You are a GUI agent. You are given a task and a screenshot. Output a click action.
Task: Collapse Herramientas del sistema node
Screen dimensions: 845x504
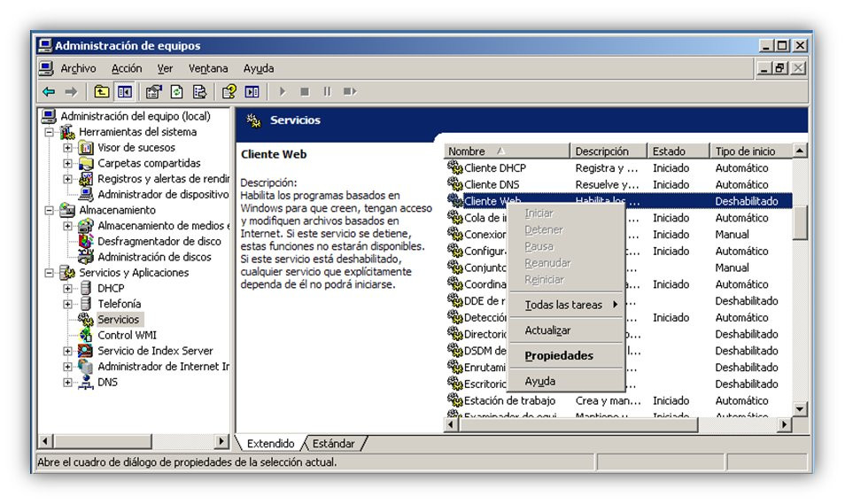point(49,131)
